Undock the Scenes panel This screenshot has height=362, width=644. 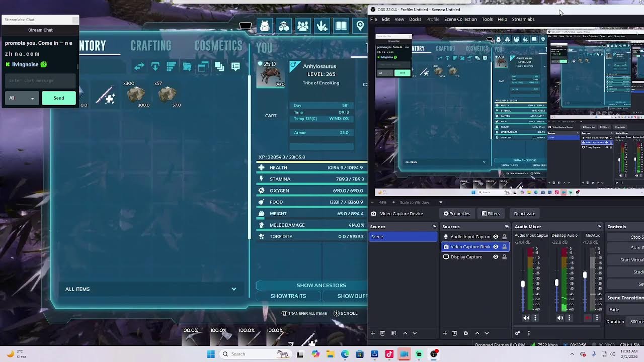[x=434, y=227]
